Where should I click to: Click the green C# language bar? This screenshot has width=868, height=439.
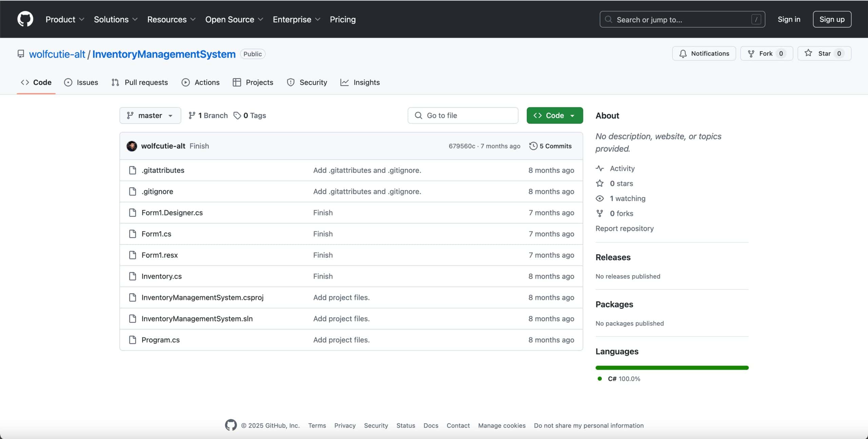pos(672,368)
